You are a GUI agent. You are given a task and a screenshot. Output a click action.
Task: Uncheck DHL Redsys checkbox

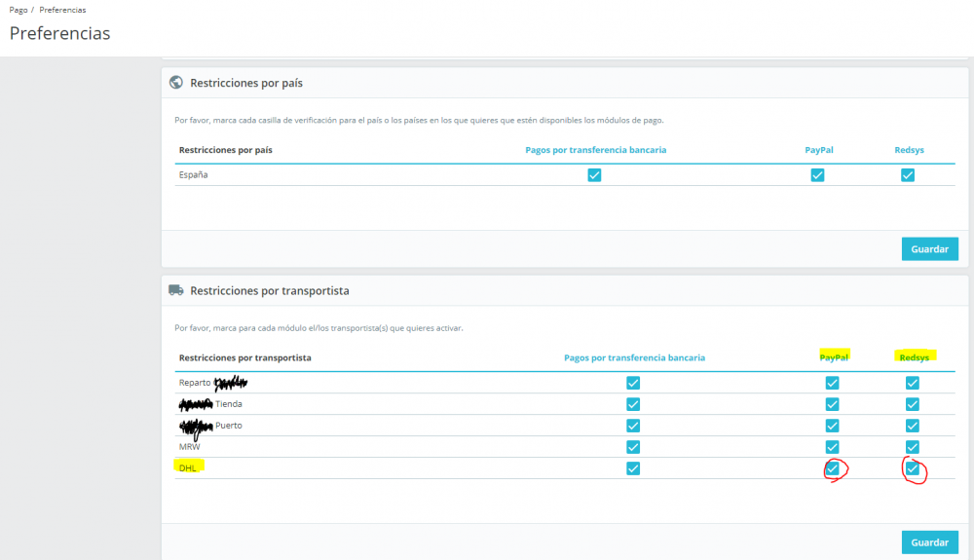[x=912, y=468]
